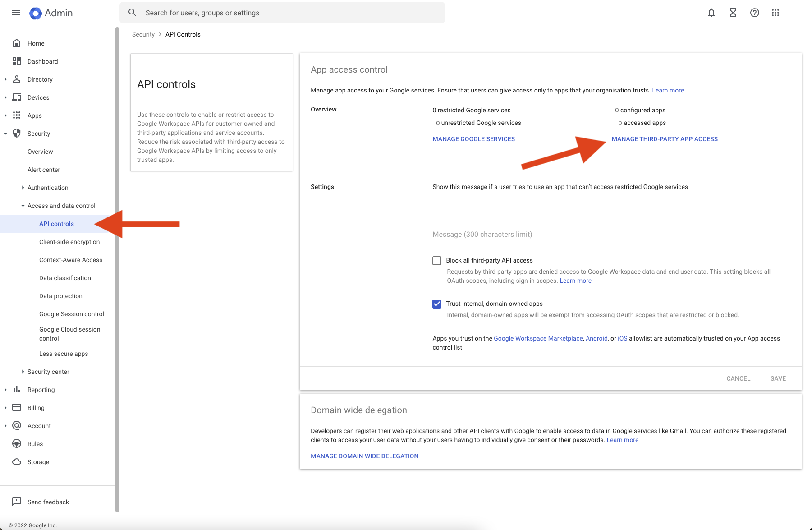Click the Storage cloud icon
The height and width of the screenshot is (530, 812).
[x=17, y=461]
